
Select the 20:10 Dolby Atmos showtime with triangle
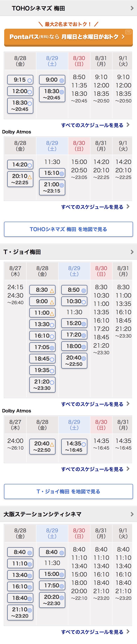pos(20,179)
